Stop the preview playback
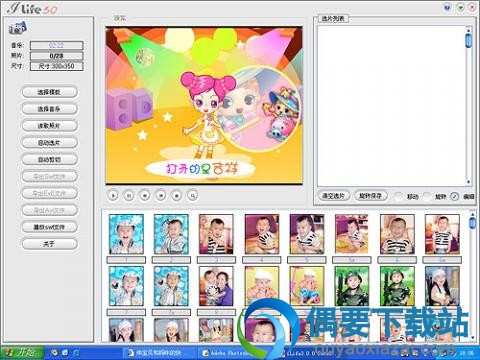 coord(177,196)
